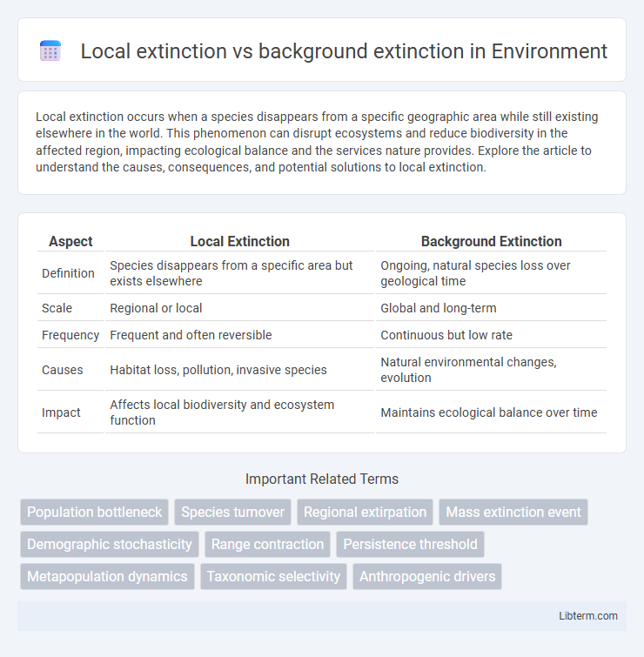Visit the Libterm.com footer link
This screenshot has width=644, height=657.
[x=587, y=616]
